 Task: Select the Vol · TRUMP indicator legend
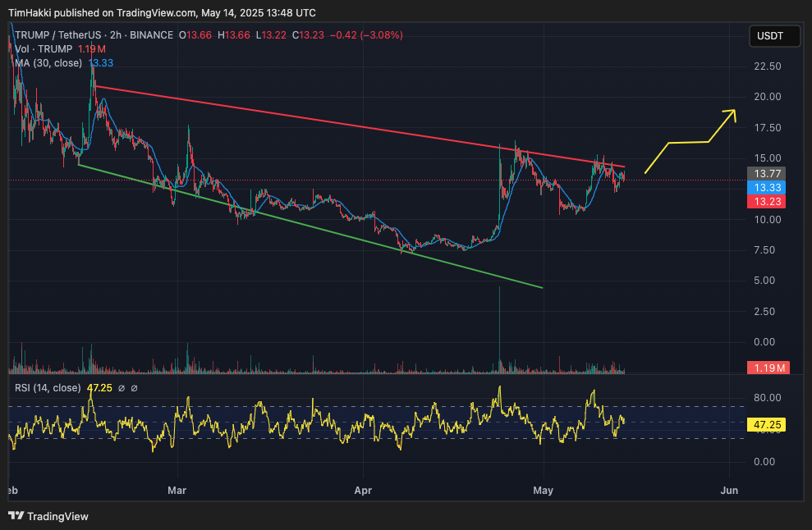tap(44, 49)
